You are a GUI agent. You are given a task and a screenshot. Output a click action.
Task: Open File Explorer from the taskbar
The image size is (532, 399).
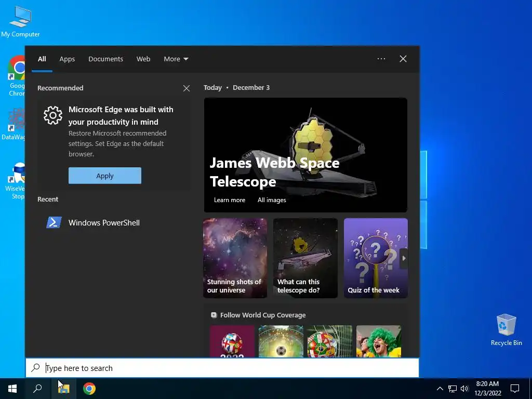(x=63, y=389)
